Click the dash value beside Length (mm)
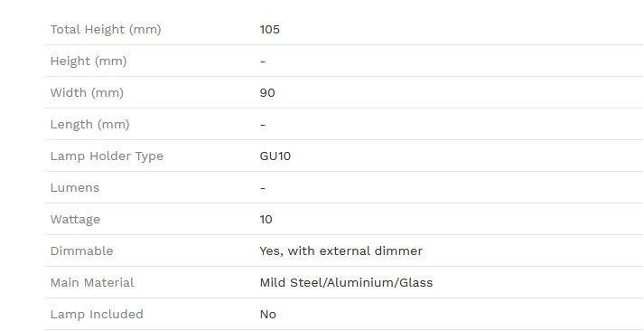This screenshot has height=331, width=644. click(x=263, y=125)
